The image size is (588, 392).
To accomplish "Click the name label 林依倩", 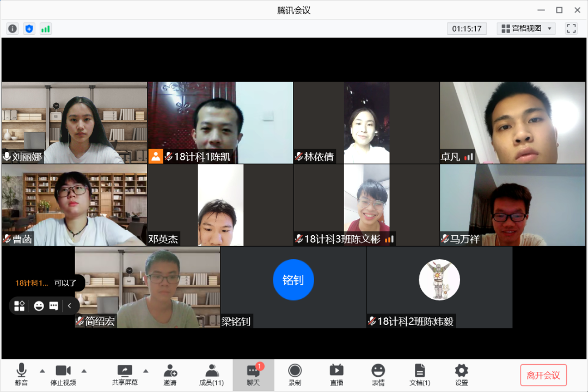I will 318,157.
